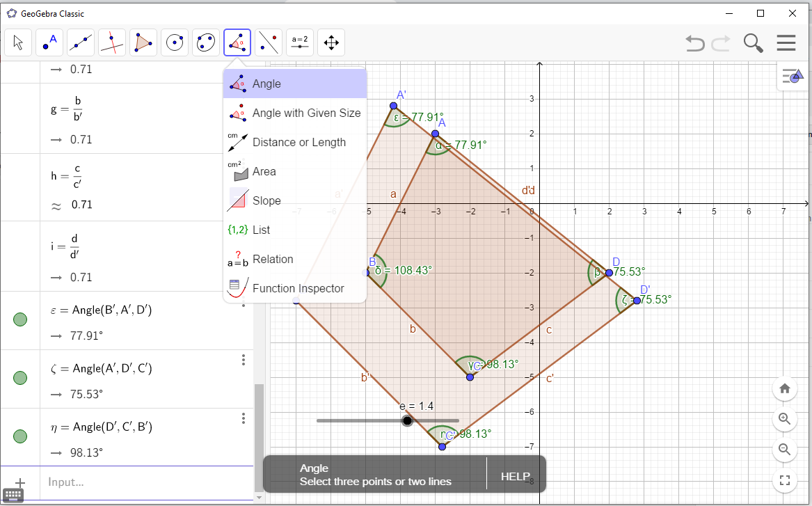Hide angle ε using its visibility circle
Image resolution: width=812 pixels, height=506 pixels.
click(x=19, y=319)
